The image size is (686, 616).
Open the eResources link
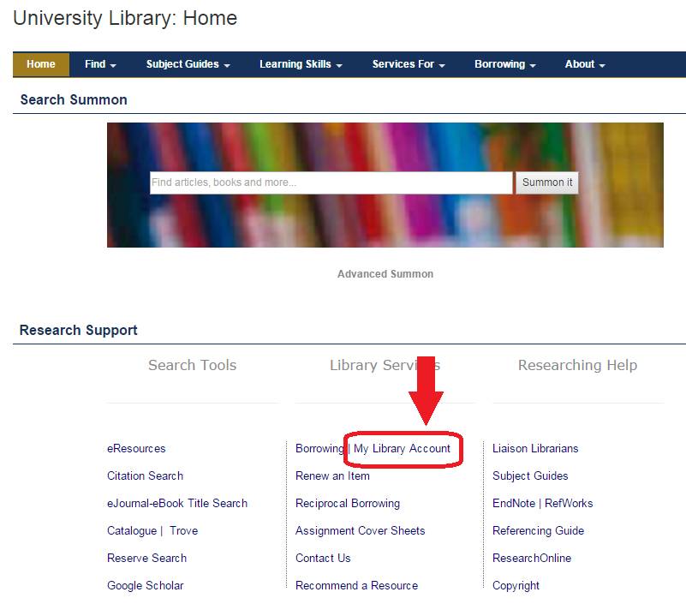coord(136,449)
